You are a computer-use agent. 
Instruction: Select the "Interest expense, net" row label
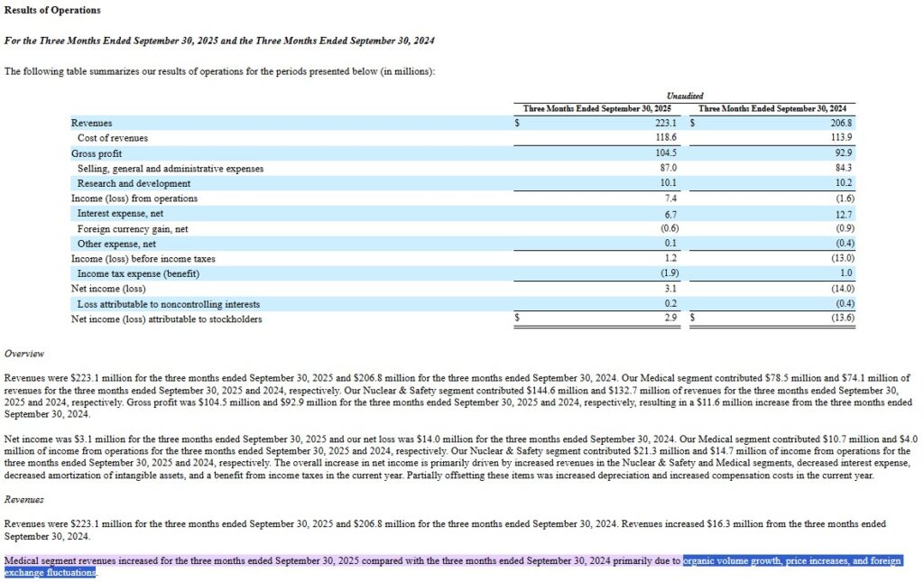[x=122, y=214]
